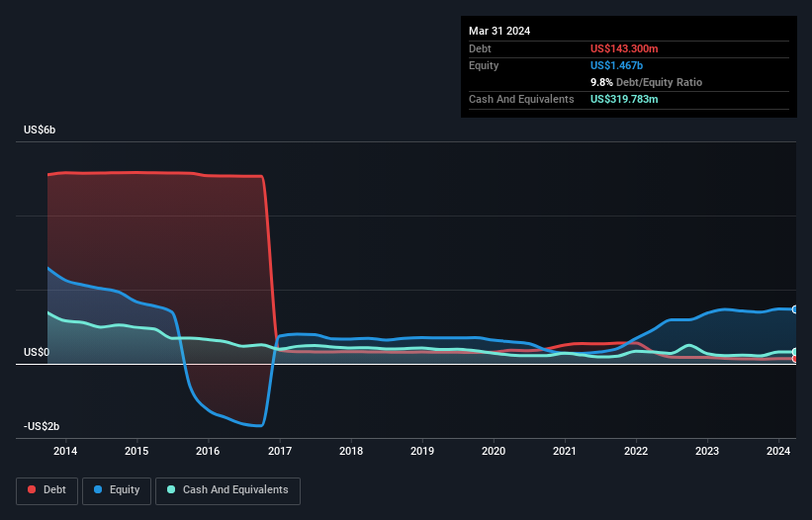Click the US$1.467b equity value
This screenshot has width=812, height=520.
616,65
